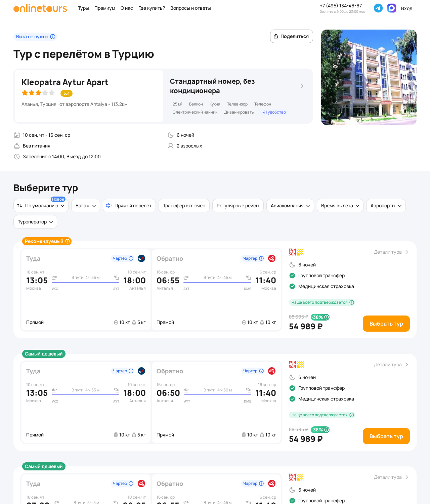
Task: Toggle the 'Регулярные рейсы' filter
Action: pyautogui.click(x=238, y=206)
